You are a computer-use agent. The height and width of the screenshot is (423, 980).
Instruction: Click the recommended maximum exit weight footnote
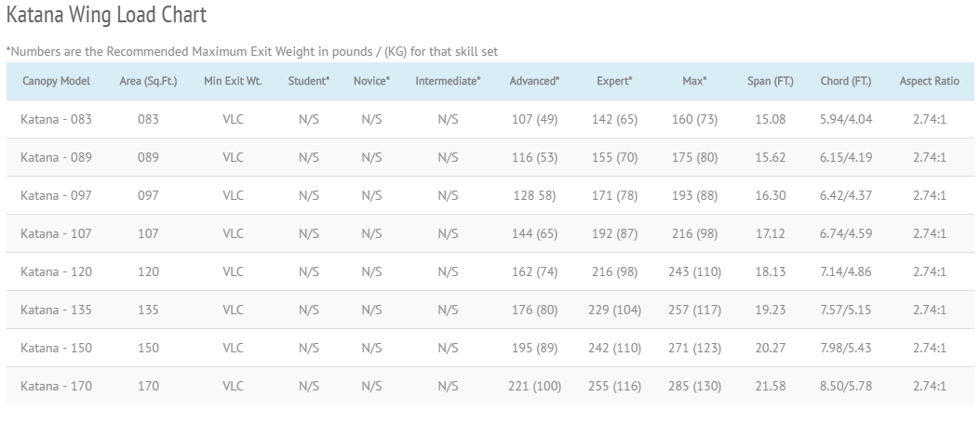(251, 52)
